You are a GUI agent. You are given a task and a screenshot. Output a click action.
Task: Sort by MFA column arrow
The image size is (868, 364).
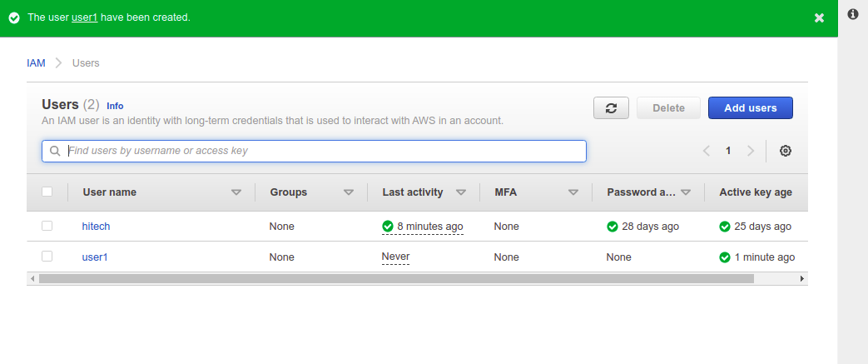point(573,192)
